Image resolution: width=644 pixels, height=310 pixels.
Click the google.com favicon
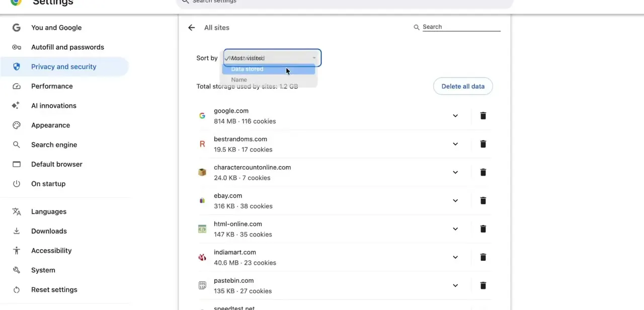click(x=202, y=116)
